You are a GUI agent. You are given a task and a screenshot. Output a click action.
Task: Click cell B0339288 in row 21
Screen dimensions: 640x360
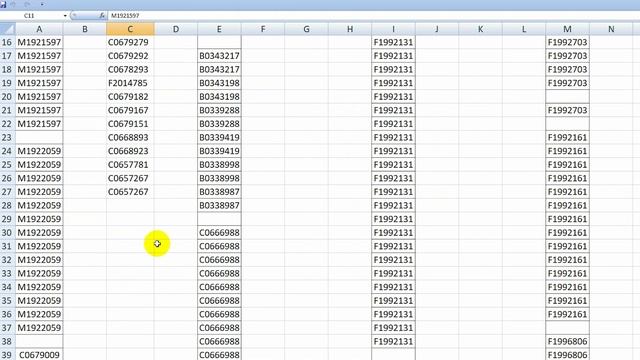[x=219, y=110]
